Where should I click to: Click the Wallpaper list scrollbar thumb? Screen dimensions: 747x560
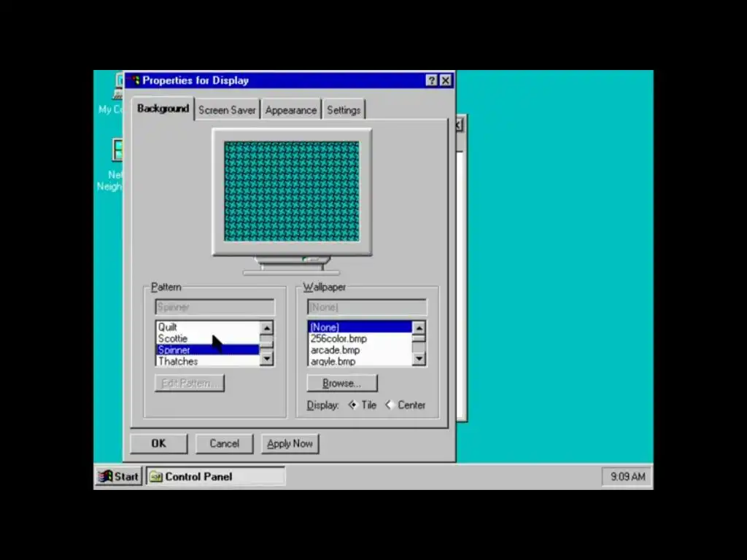(419, 338)
